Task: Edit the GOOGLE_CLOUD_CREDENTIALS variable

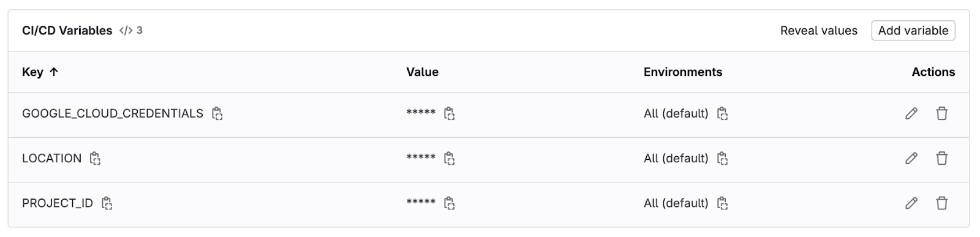Action: tap(911, 113)
